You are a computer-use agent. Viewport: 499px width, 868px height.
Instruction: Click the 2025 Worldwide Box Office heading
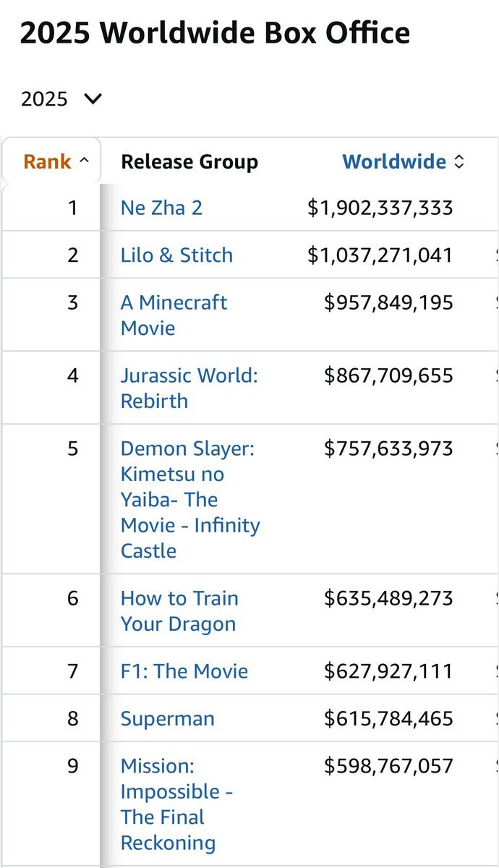pos(215,33)
